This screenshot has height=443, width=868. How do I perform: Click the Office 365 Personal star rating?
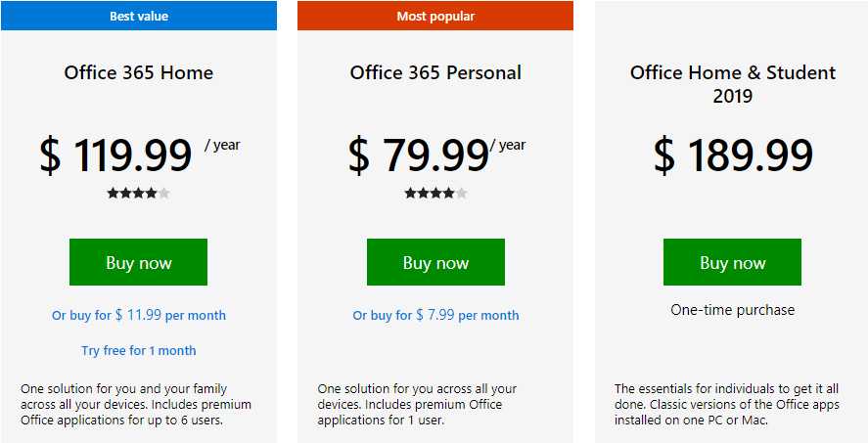pos(435,193)
